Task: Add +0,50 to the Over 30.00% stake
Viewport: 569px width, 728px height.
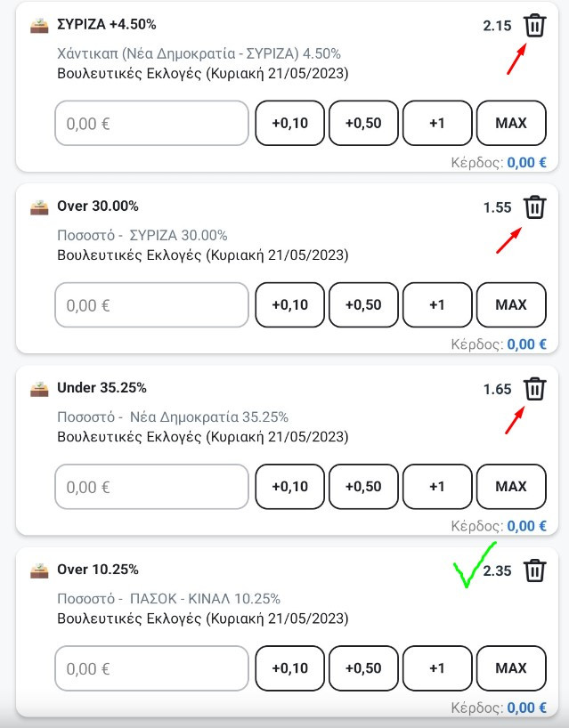Action: 363,304
